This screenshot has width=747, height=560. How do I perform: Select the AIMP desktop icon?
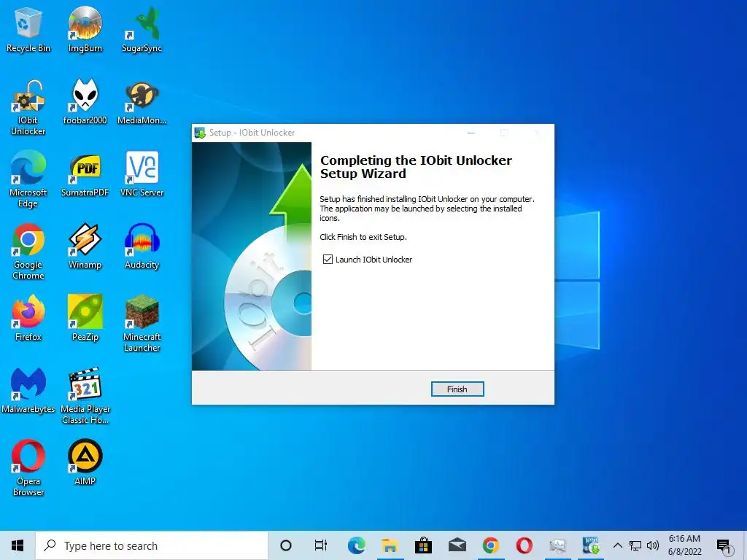click(x=85, y=462)
